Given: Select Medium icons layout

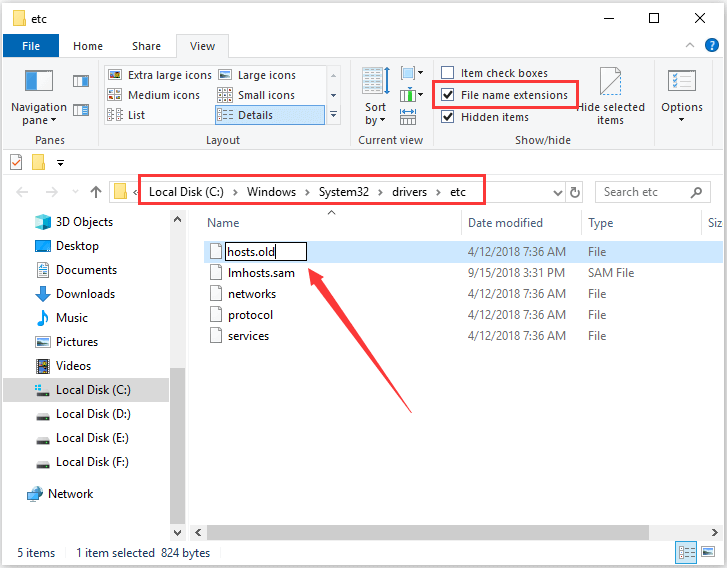Looking at the screenshot, I should [x=153, y=95].
